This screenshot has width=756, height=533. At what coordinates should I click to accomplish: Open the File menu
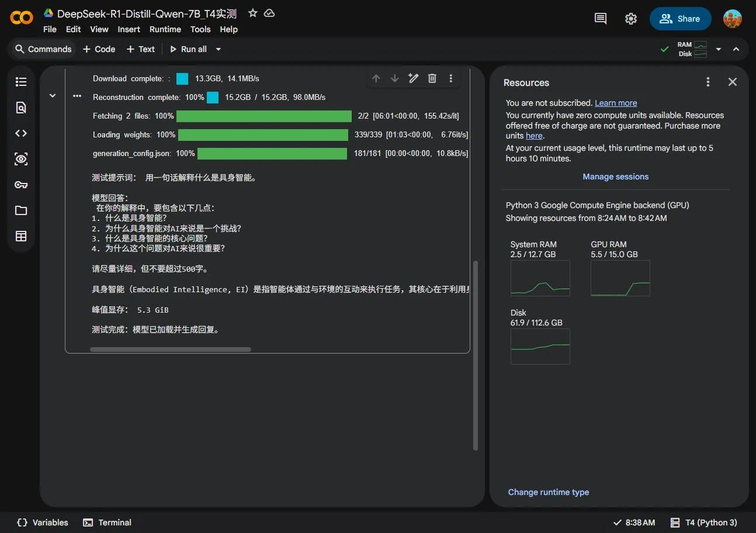(x=50, y=29)
